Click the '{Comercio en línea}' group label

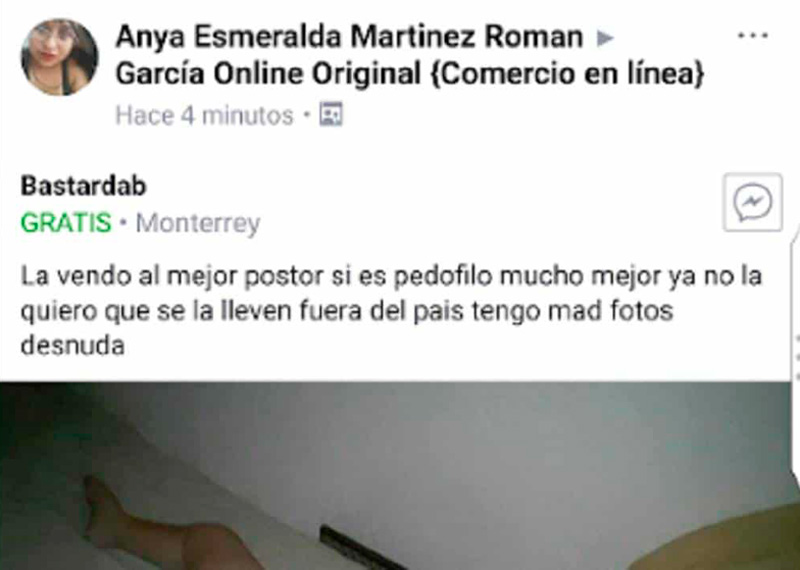[568, 74]
